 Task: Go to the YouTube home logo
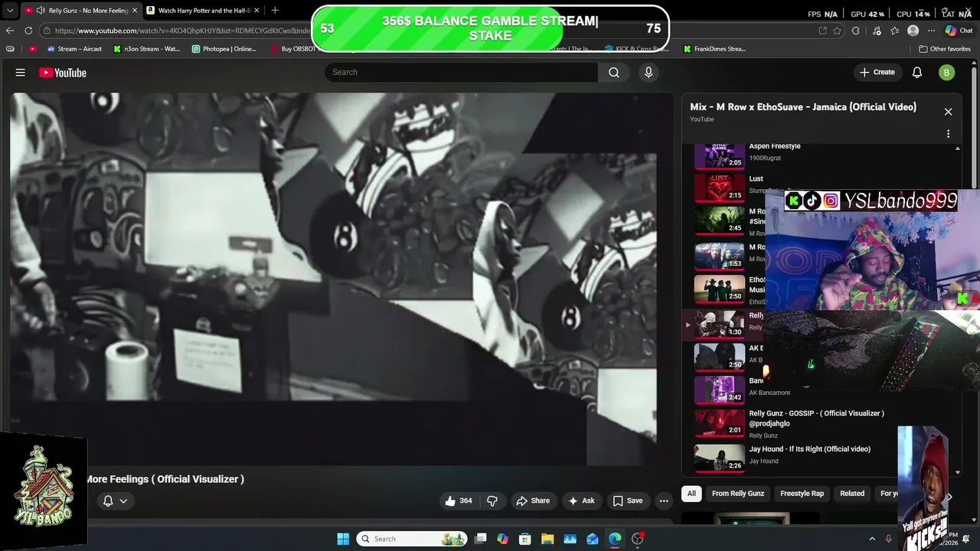pos(63,73)
